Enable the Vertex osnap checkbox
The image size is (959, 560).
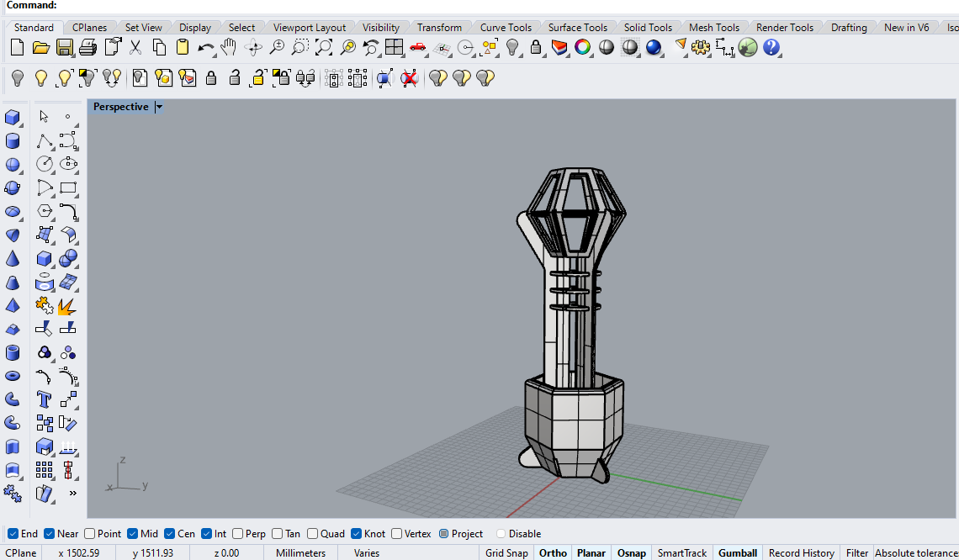click(x=396, y=534)
